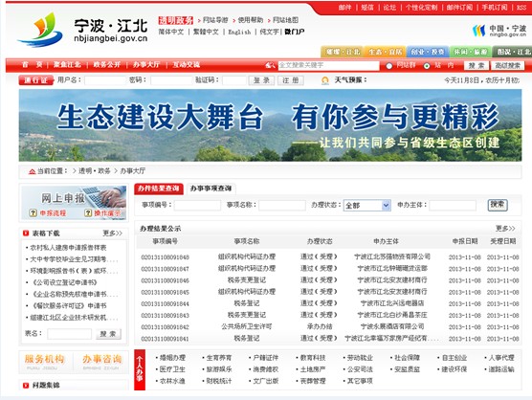
Task: Open the 中国·宁波 portal logo
Action: [499, 31]
